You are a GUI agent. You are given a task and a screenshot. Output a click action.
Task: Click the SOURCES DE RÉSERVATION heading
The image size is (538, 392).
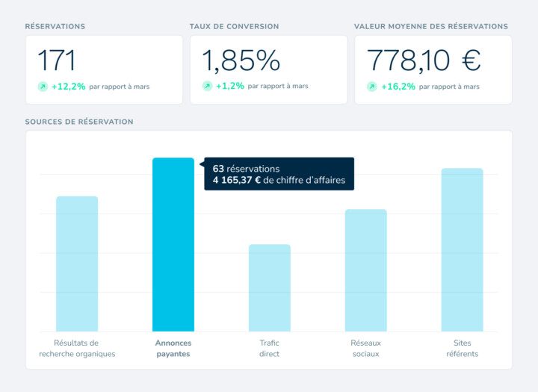(x=79, y=122)
